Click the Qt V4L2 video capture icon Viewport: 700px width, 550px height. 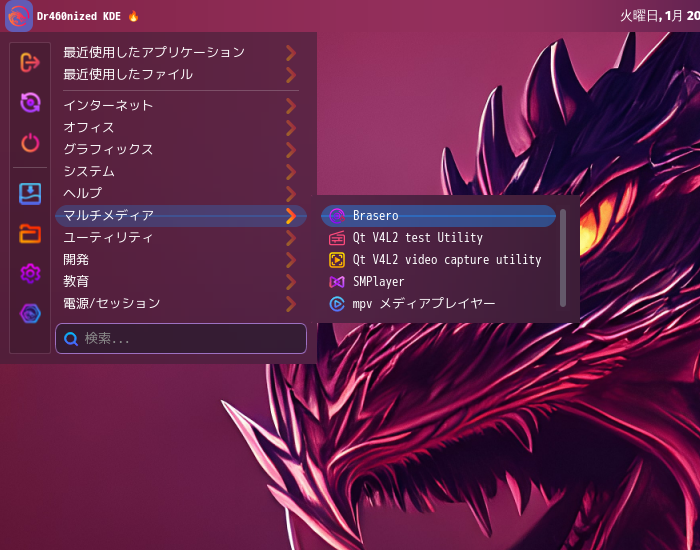[x=337, y=260]
